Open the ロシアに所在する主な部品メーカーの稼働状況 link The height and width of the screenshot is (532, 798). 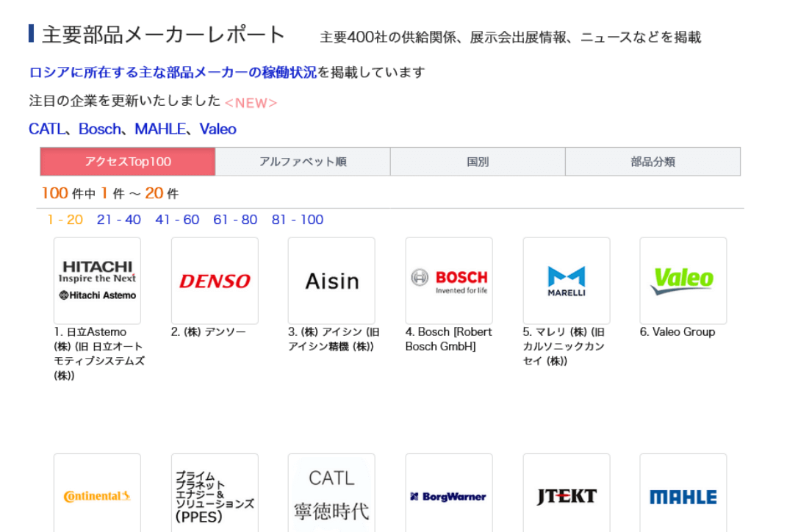pyautogui.click(x=173, y=73)
